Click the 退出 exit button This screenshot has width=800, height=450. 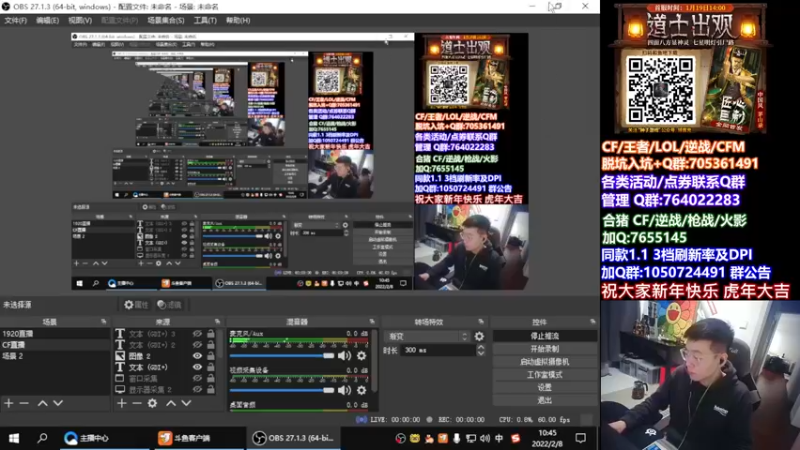[x=544, y=400]
